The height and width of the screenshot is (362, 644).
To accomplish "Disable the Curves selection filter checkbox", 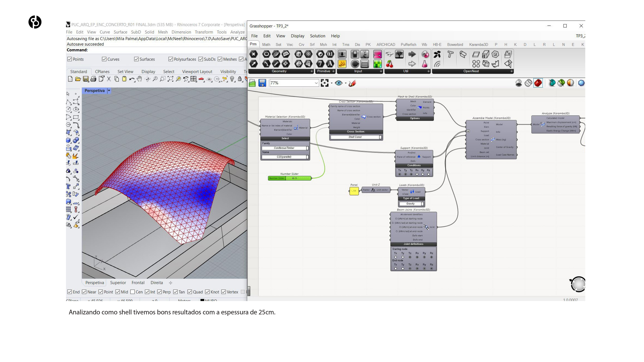I will point(104,59).
